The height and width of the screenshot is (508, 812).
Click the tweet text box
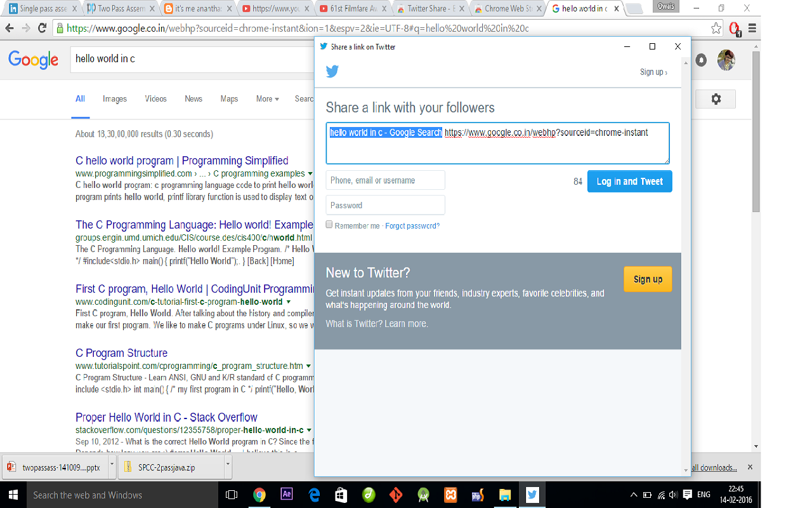pos(498,144)
